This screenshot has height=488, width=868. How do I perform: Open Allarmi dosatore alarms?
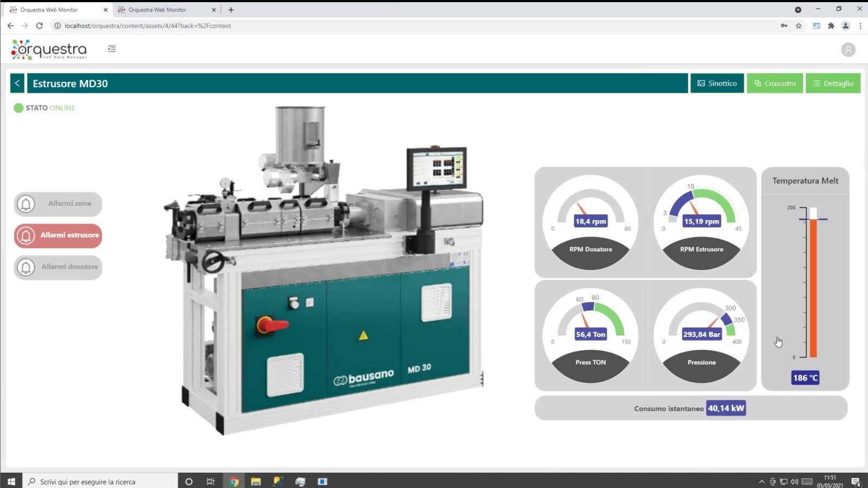tap(58, 267)
